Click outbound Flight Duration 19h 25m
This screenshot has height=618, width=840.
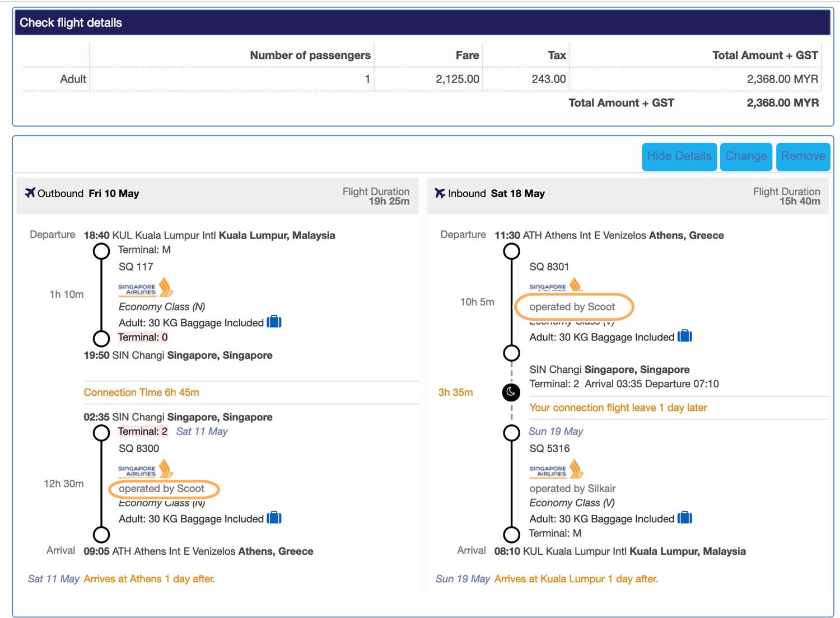(376, 196)
